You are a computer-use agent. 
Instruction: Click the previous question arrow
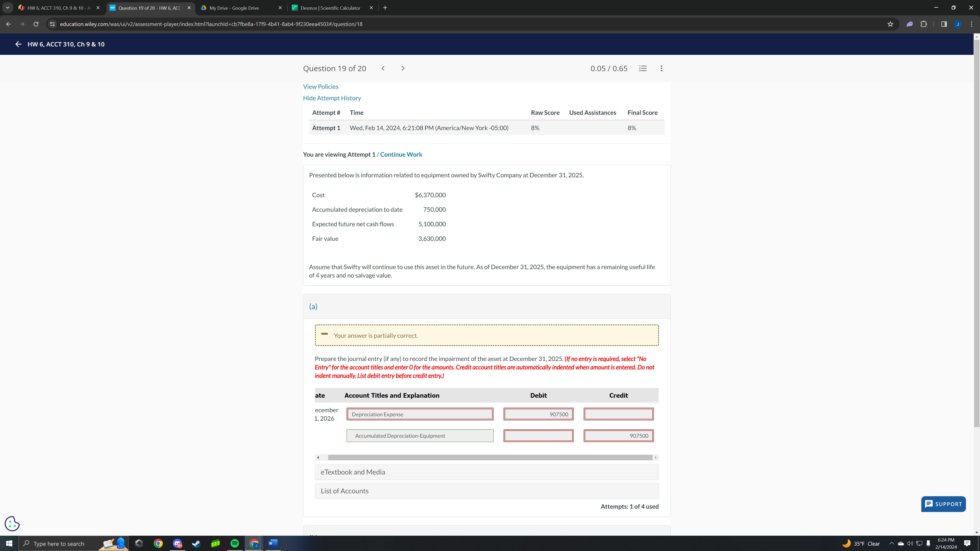pos(383,68)
